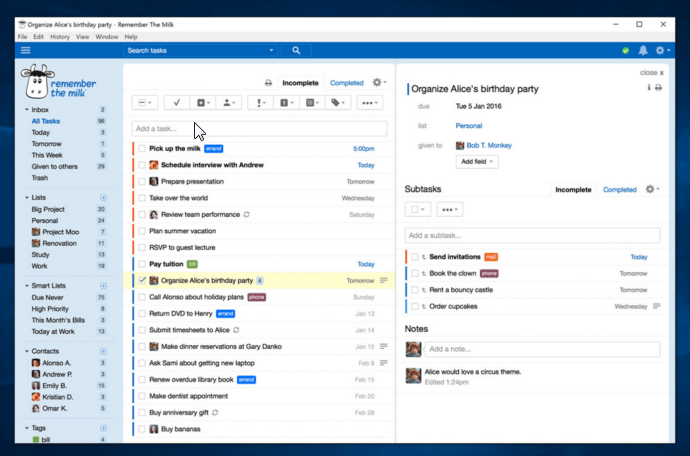The height and width of the screenshot is (456, 690).
Task: Open the tag toolbar button
Action: (338, 103)
